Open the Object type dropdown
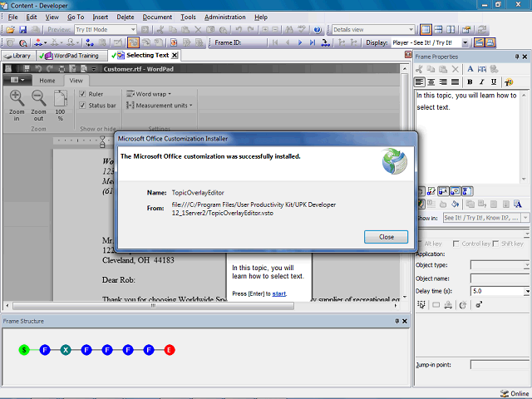Screen dimensions: 532x399 click(526, 265)
